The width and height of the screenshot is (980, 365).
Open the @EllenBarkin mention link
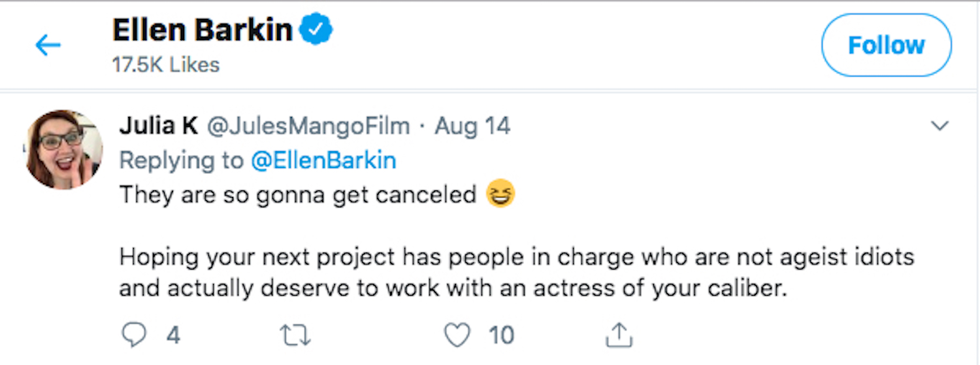pyautogui.click(x=323, y=160)
